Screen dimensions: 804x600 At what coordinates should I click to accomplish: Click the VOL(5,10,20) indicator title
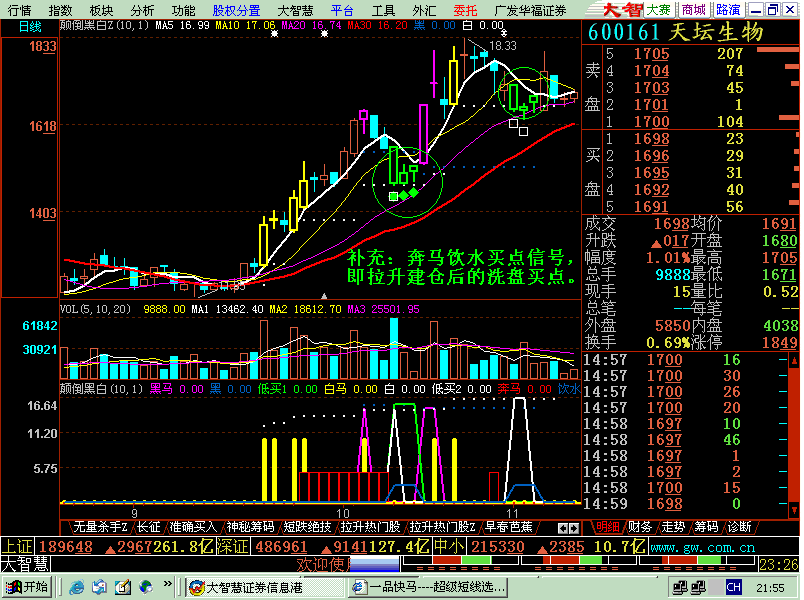pos(95,309)
